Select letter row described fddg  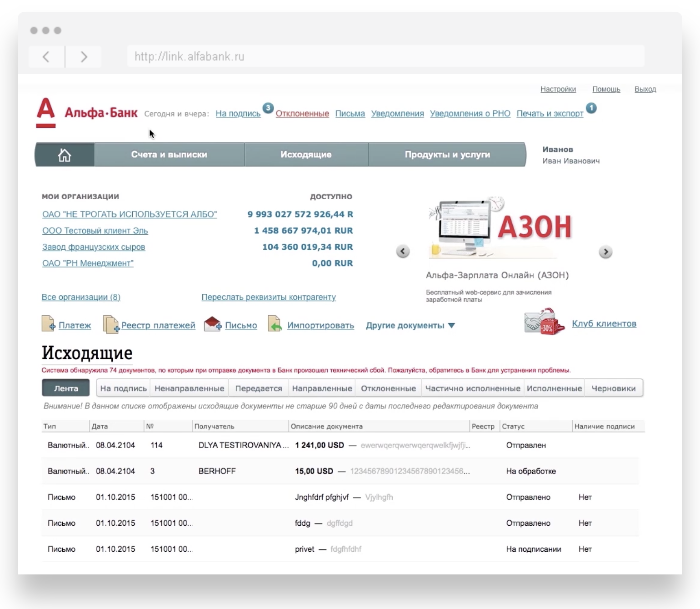[340, 523]
